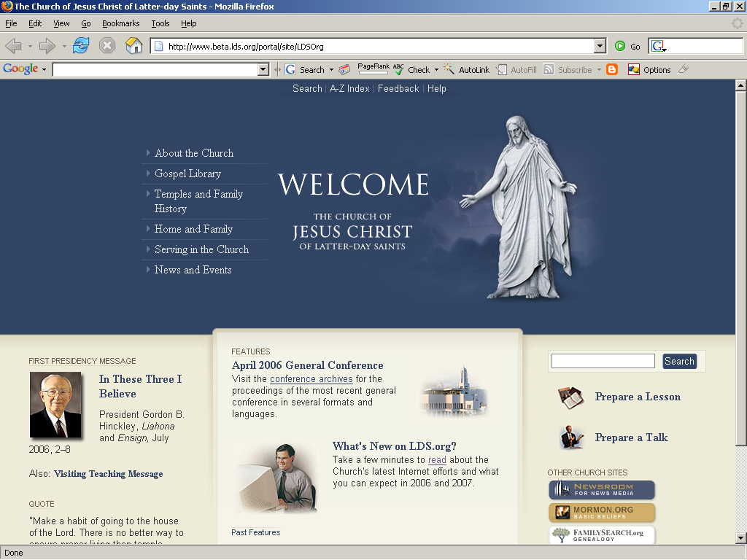
Task: Click the Subscribe feed button
Action: coord(568,70)
